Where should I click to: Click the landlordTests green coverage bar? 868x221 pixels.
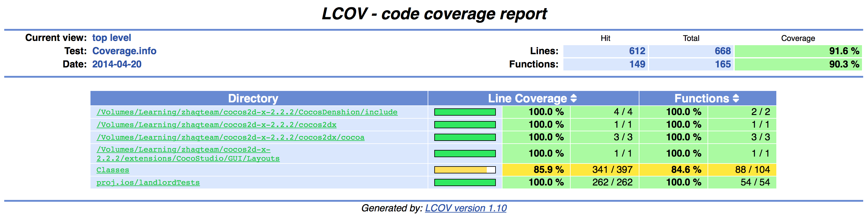pos(465,183)
